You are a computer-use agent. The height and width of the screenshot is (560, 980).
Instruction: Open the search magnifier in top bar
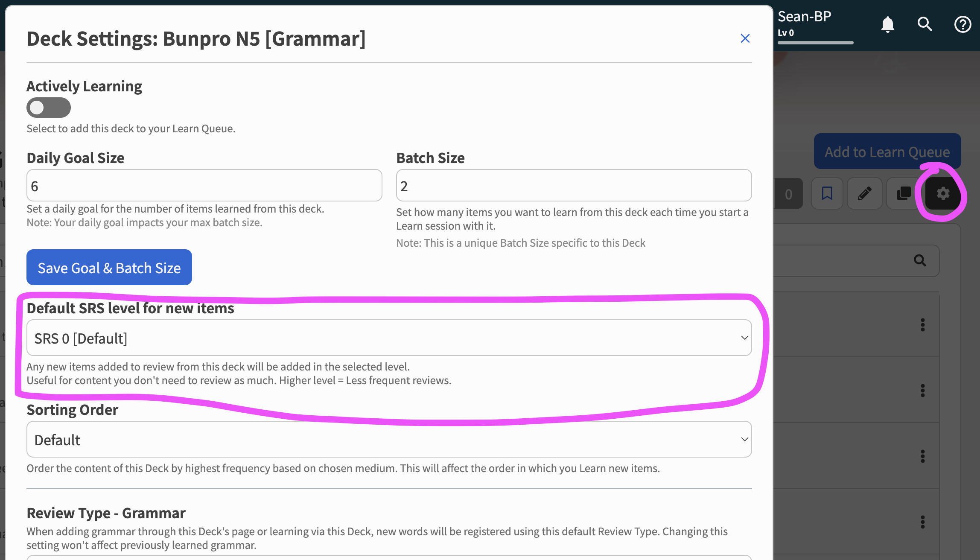(925, 24)
